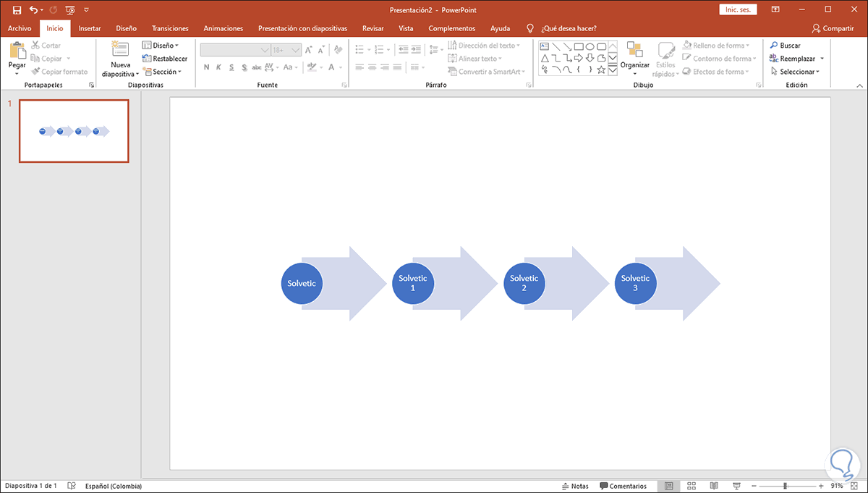Open the Vista tab
This screenshot has height=493, width=868.
click(406, 28)
